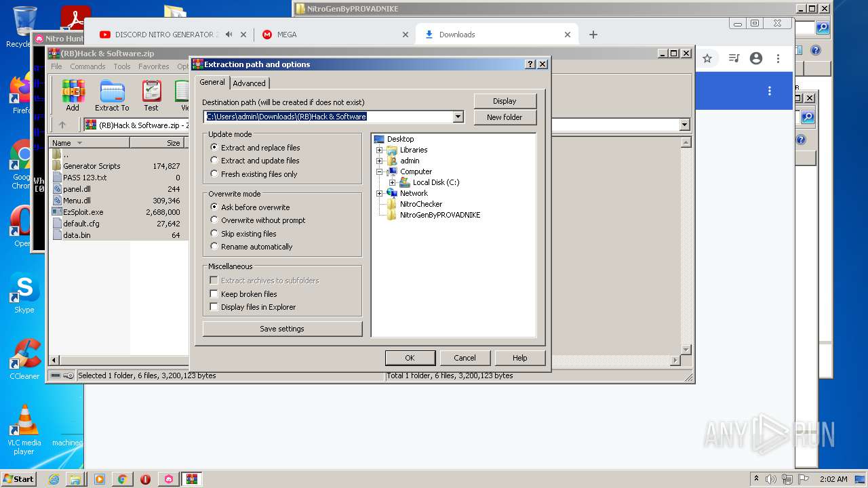
Task: Open the Commands menu
Action: tap(87, 66)
